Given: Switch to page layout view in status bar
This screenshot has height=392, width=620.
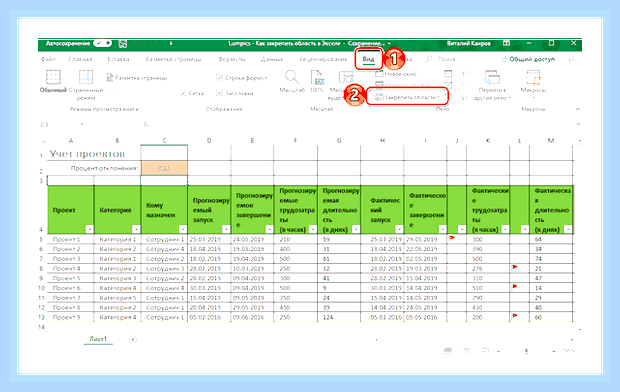Looking at the screenshot, I should [x=467, y=350].
